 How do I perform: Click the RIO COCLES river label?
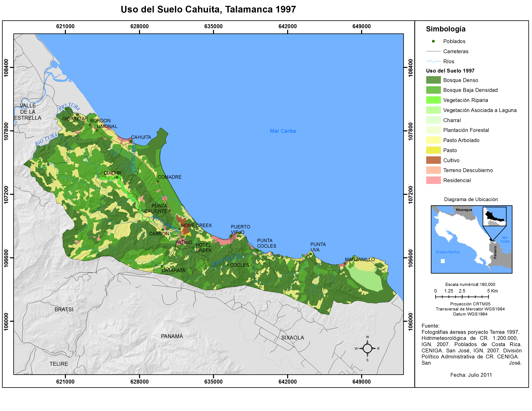coord(227,260)
